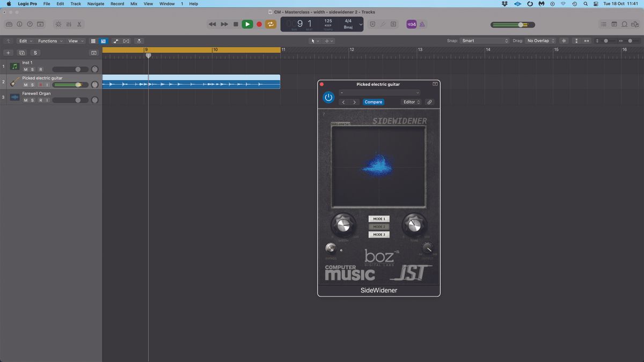Click Compare in the SideWidener plugin header
Image resolution: width=644 pixels, height=362 pixels.
coord(373,102)
